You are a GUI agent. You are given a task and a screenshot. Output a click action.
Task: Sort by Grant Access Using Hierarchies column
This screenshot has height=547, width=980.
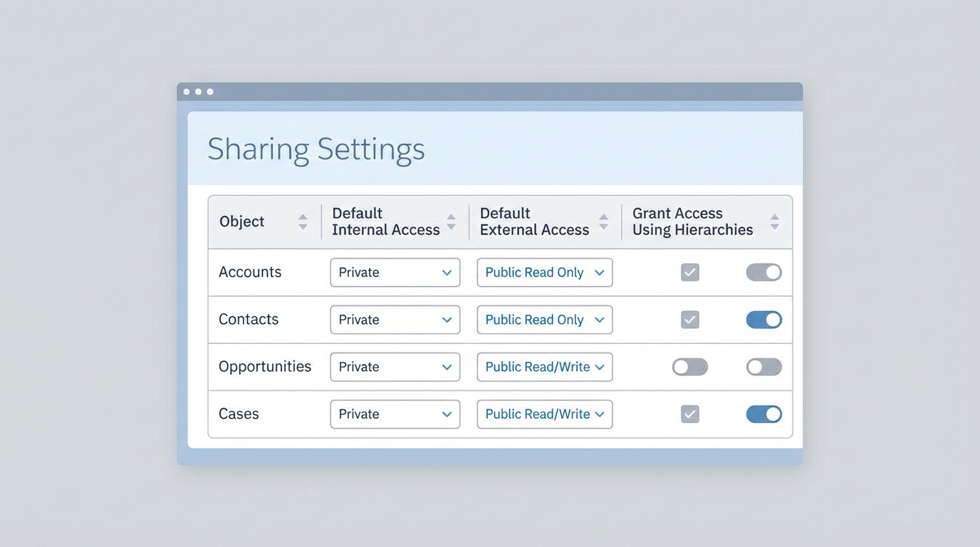coord(774,221)
